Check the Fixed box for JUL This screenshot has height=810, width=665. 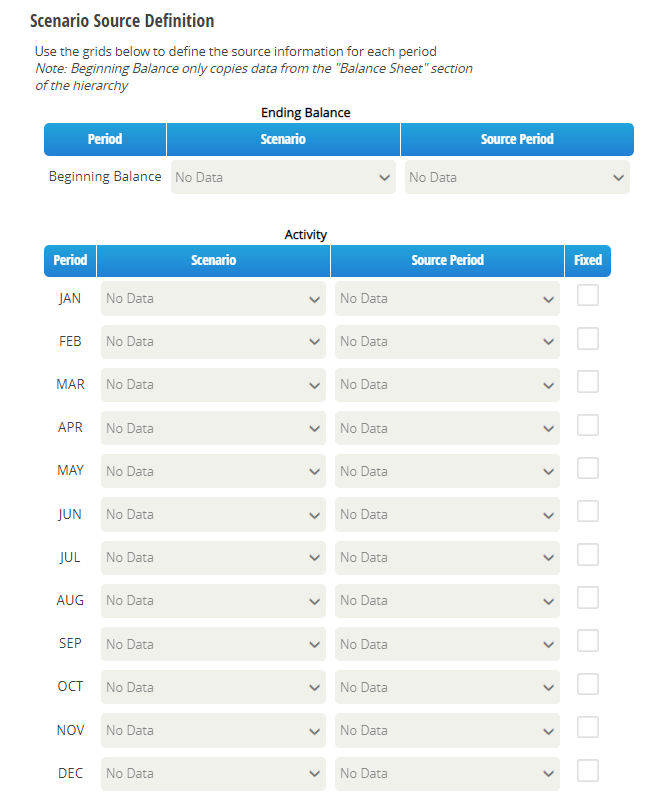[588, 554]
